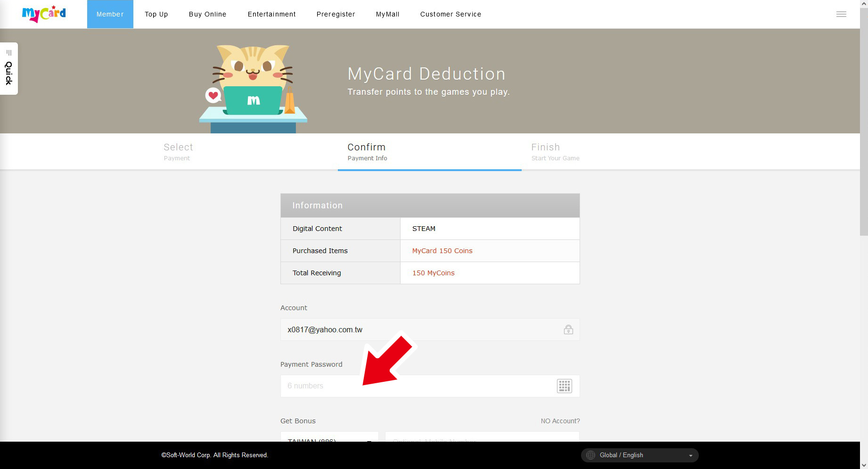The height and width of the screenshot is (469, 868).
Task: Click the MyCard Deduction heading
Action: tap(426, 74)
